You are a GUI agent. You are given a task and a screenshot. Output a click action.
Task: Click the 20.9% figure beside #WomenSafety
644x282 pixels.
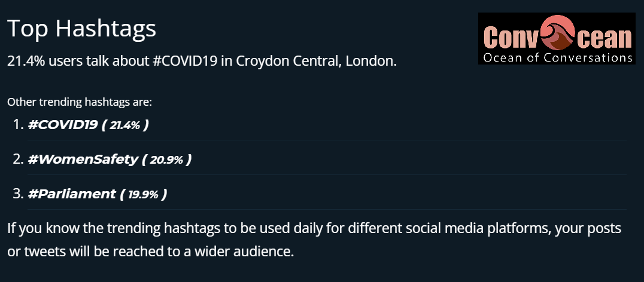tap(166, 160)
